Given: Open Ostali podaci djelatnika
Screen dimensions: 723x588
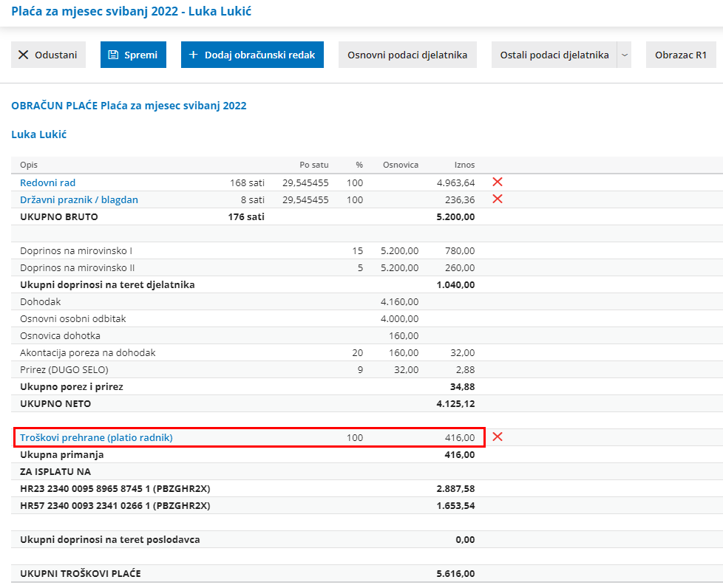Looking at the screenshot, I should click(554, 55).
